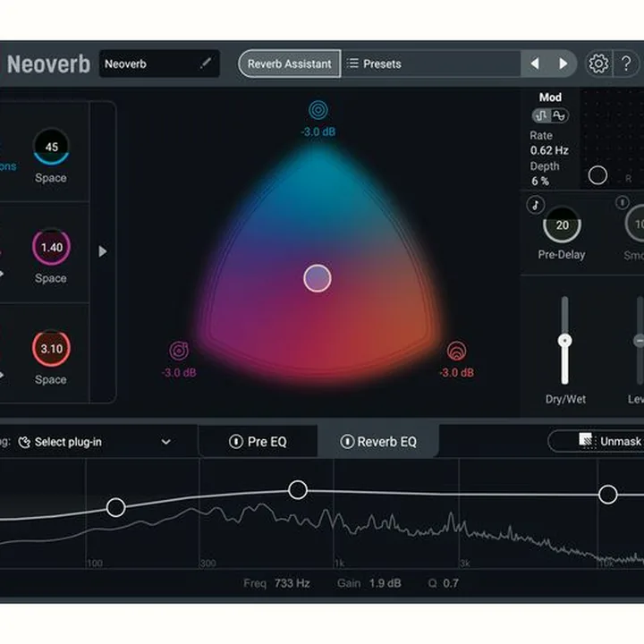Click the Reverb Assistant button
The height and width of the screenshot is (644, 644).
pyautogui.click(x=289, y=64)
